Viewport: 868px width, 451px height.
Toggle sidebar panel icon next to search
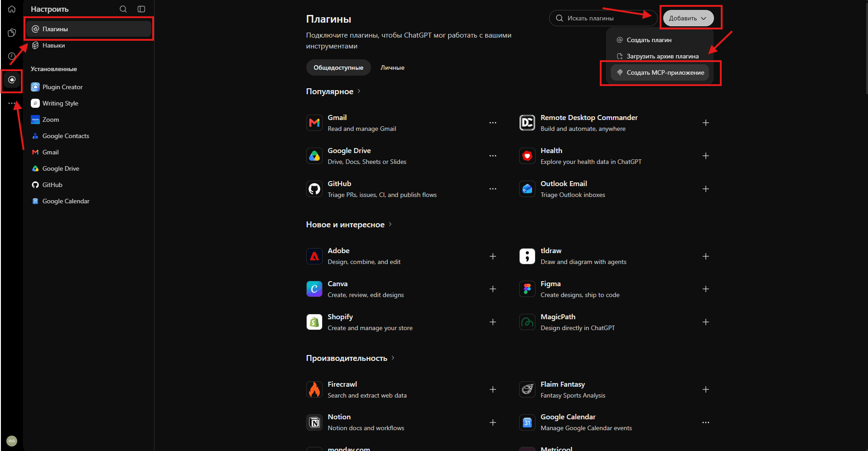pos(141,9)
